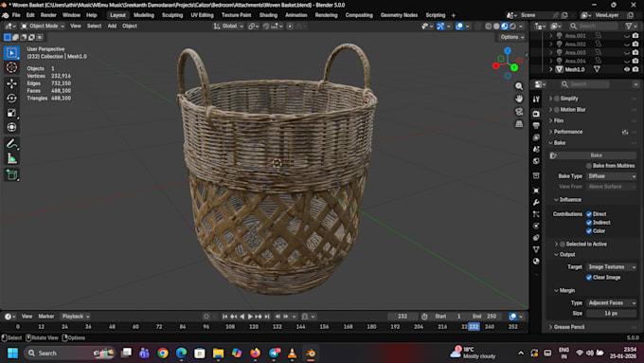The width and height of the screenshot is (644, 363).
Task: Open the View Layer properties tab
Action: pos(536,137)
